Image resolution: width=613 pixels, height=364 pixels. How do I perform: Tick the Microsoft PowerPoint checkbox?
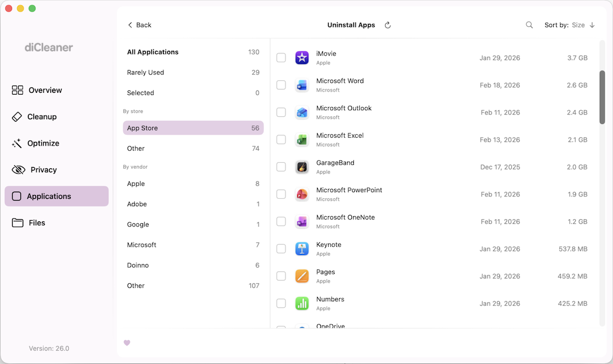click(x=281, y=194)
